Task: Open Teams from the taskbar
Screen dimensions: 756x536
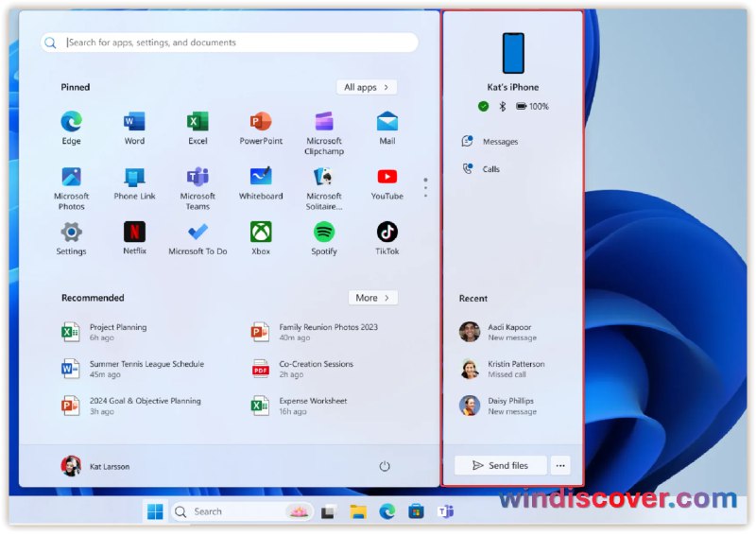Action: (445, 511)
